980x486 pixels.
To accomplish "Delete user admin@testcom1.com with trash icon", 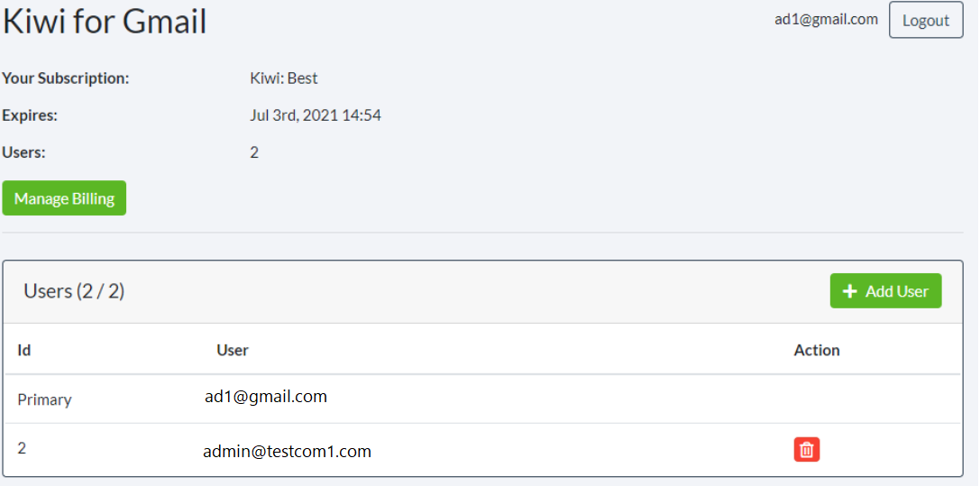I will tap(806, 450).
